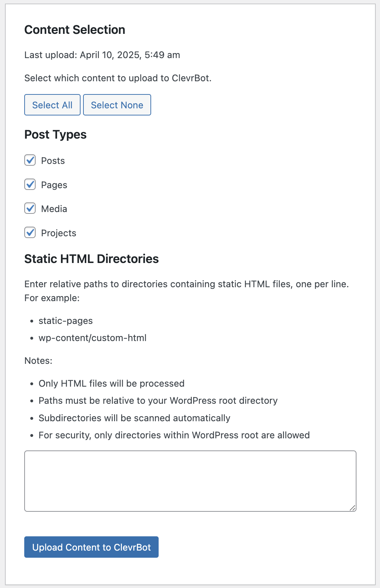Click the Posts label text
This screenshot has height=588, width=380.
53,161
